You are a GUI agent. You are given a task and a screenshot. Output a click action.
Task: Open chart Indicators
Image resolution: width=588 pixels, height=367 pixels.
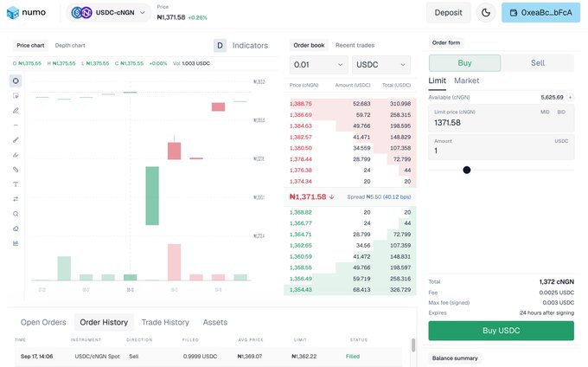point(250,45)
